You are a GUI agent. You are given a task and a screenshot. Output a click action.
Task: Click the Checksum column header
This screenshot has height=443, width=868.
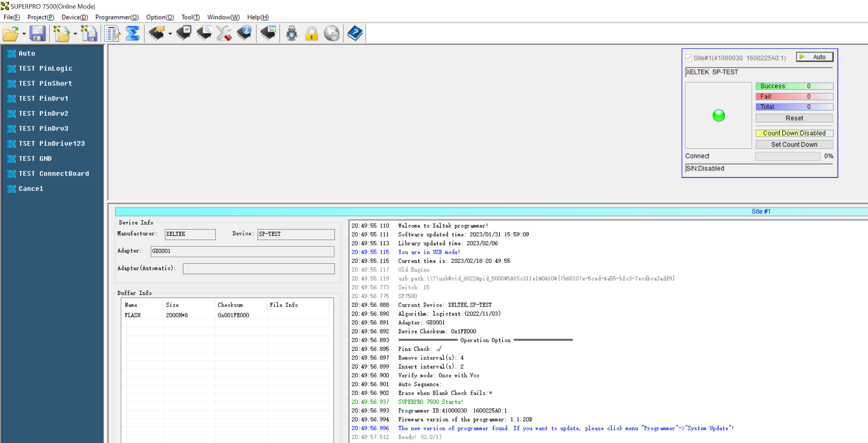[x=241, y=305]
